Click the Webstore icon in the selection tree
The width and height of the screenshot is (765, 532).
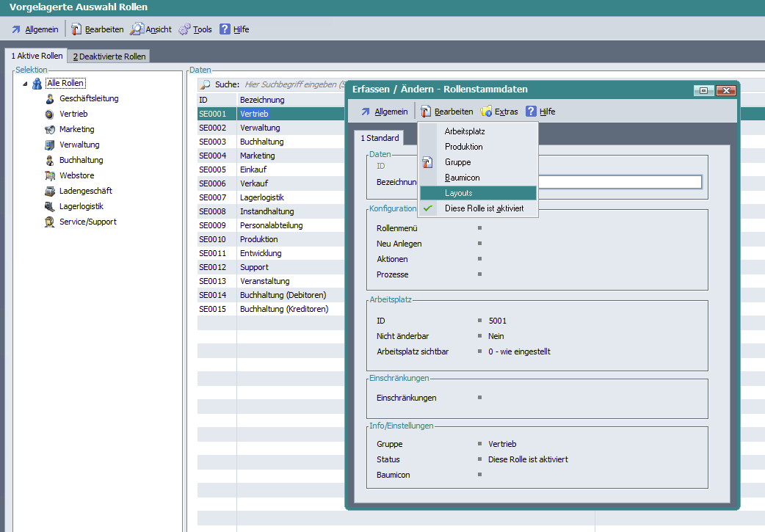(49, 176)
